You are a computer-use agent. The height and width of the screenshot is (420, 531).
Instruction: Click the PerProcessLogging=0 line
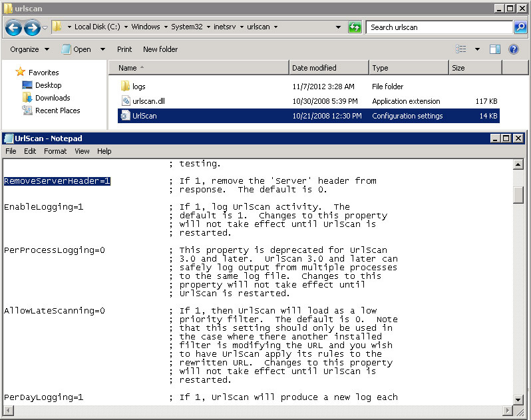pyautogui.click(x=54, y=250)
